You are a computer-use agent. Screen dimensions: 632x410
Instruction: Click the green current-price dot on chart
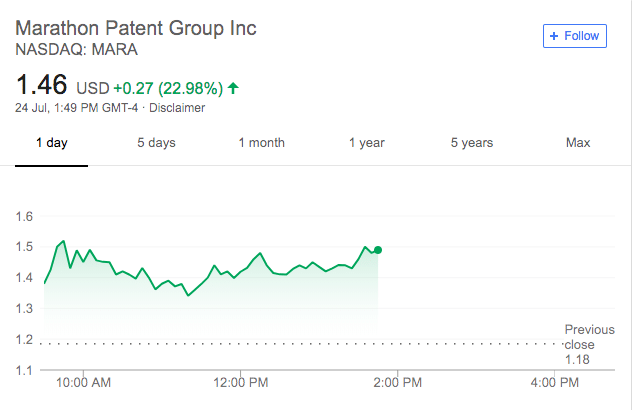coord(378,250)
